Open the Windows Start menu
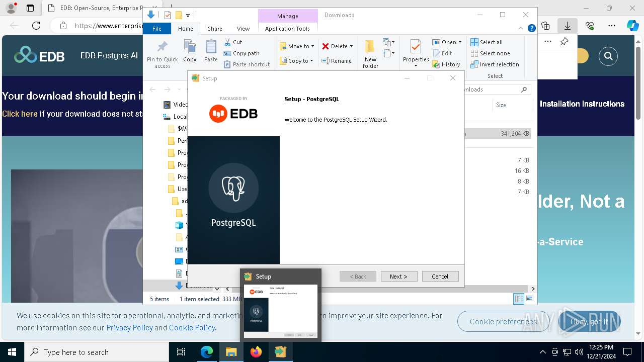 (x=12, y=352)
